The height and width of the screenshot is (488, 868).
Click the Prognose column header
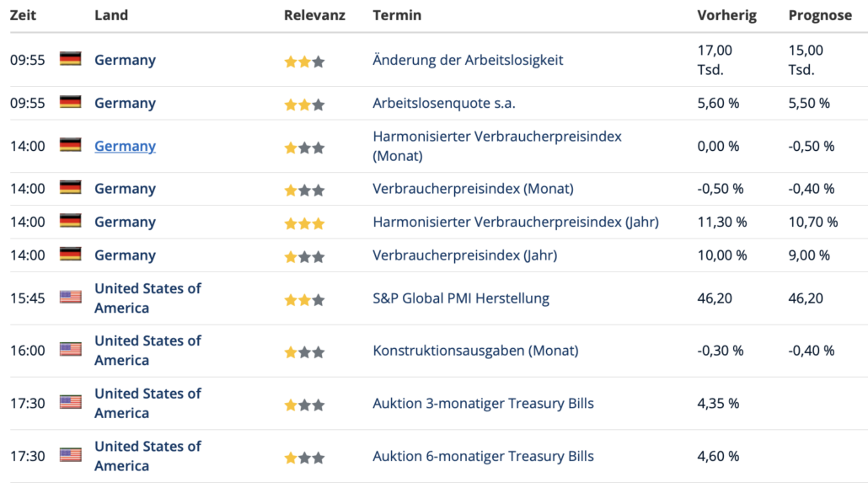(820, 15)
